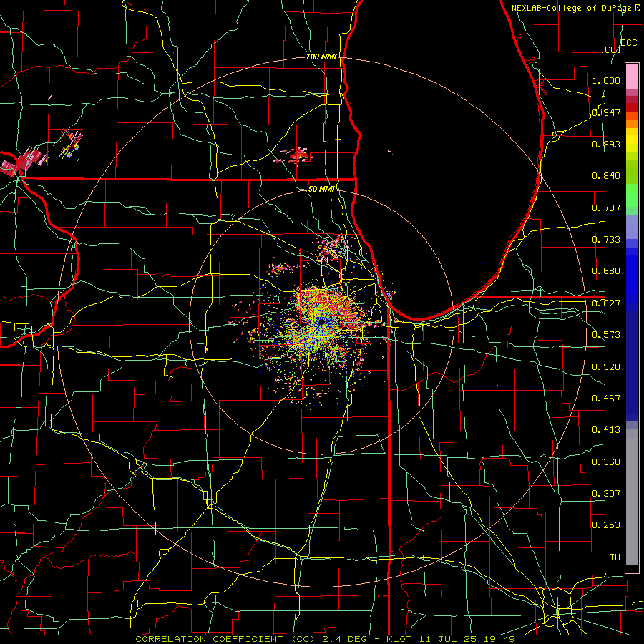Viewport: 644px width, 644px height.
Task: Click the NEXLAB-College of DuPage label
Action: pyautogui.click(x=572, y=8)
